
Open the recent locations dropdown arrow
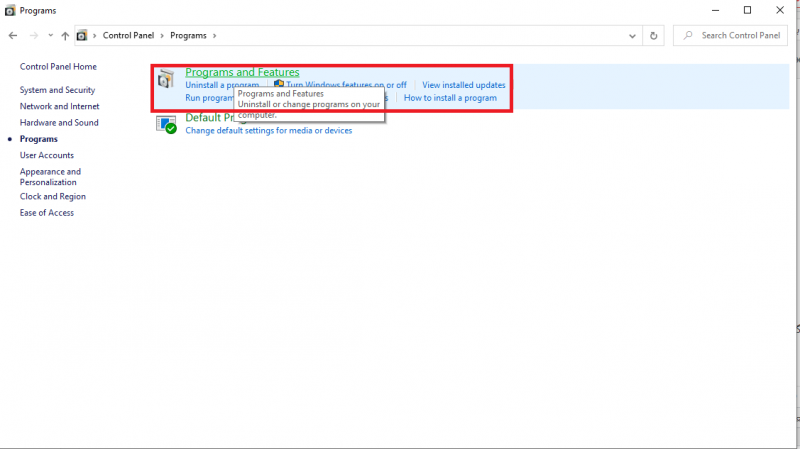click(50, 35)
